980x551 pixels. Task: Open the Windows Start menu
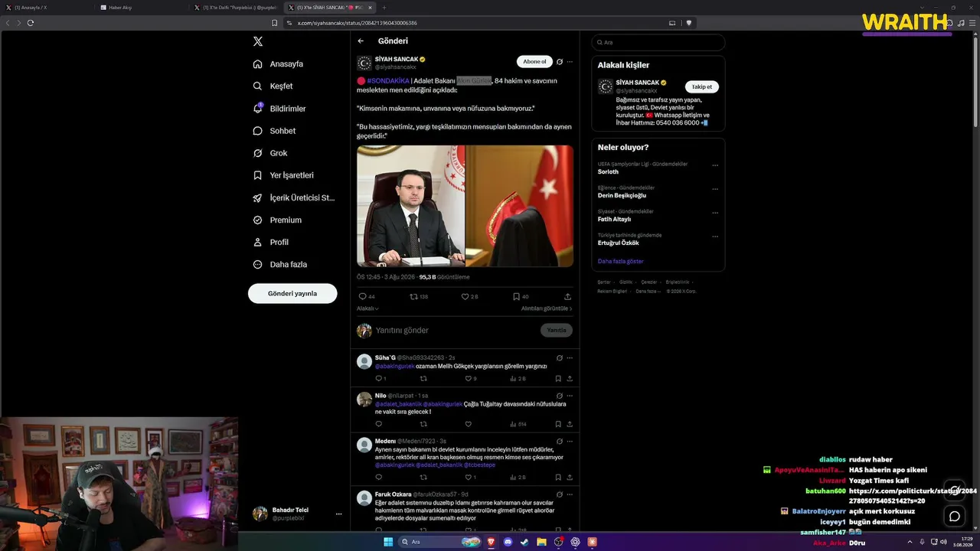[x=388, y=542]
